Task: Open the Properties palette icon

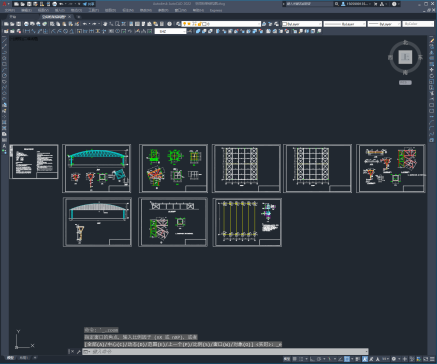Action: [x=131, y=24]
